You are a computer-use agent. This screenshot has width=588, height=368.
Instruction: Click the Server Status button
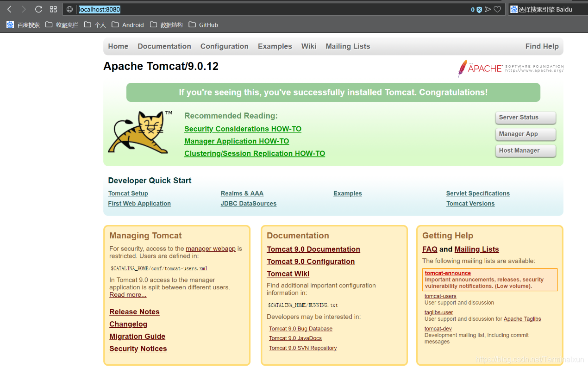(x=525, y=118)
